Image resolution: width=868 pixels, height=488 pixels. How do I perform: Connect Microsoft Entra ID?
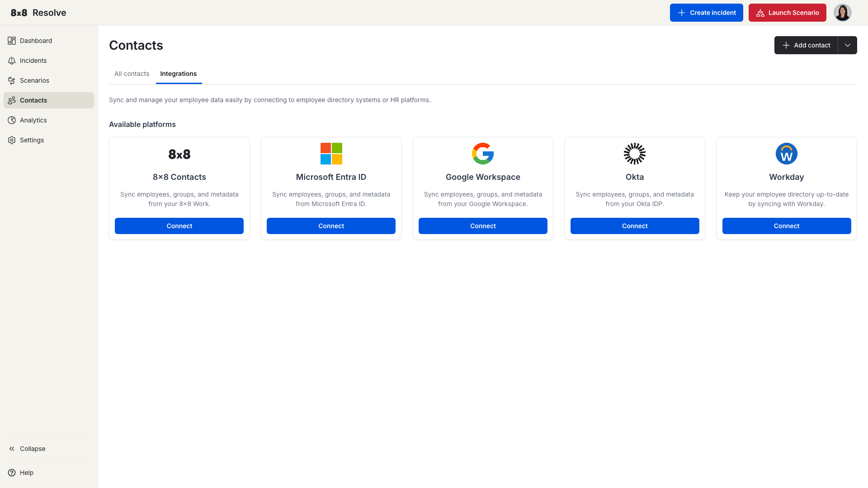[x=331, y=226]
